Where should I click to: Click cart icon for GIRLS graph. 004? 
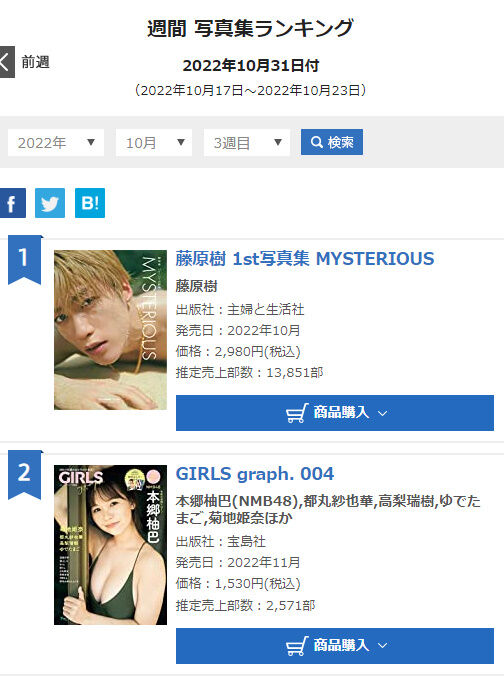pos(297,646)
